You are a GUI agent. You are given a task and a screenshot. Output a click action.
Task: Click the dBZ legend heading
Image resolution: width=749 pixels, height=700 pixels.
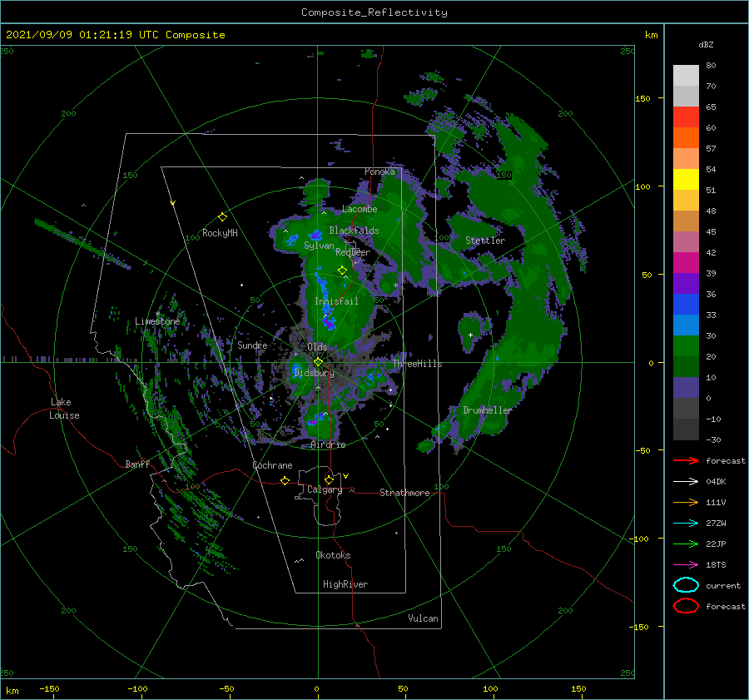(x=706, y=45)
